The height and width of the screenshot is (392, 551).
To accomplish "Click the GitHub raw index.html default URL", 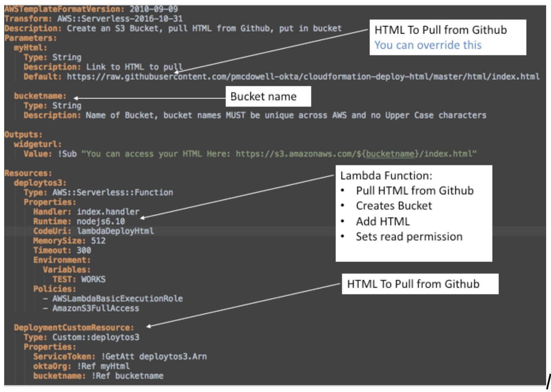I will point(303,77).
